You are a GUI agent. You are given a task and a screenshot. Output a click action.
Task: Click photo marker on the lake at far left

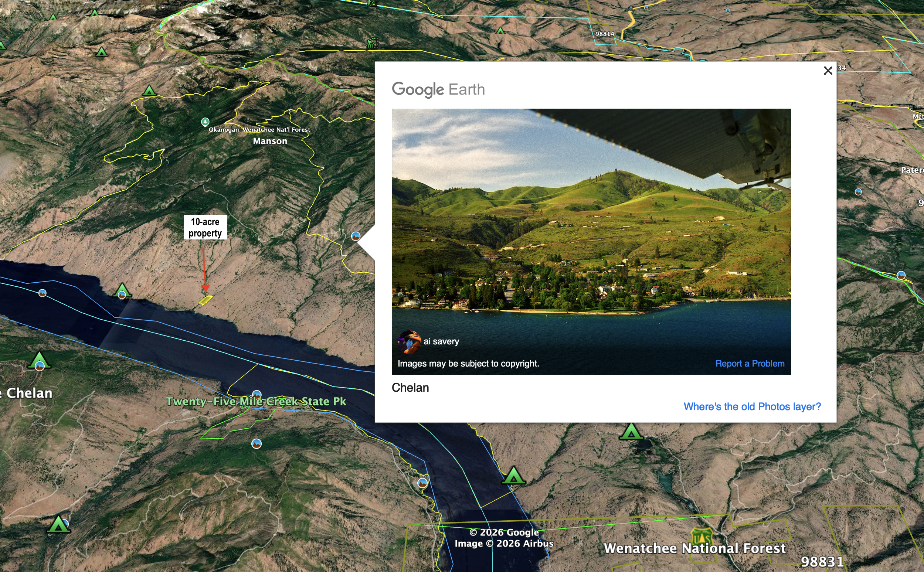tap(43, 293)
